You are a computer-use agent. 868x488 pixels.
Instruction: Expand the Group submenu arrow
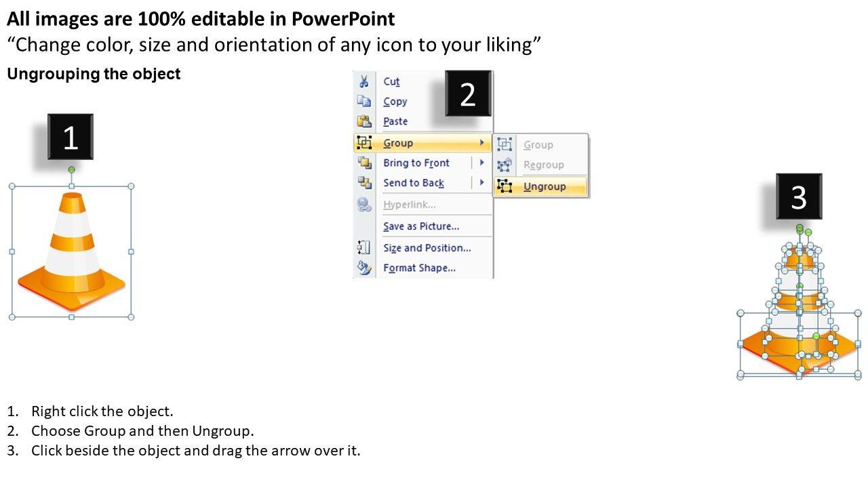click(482, 142)
